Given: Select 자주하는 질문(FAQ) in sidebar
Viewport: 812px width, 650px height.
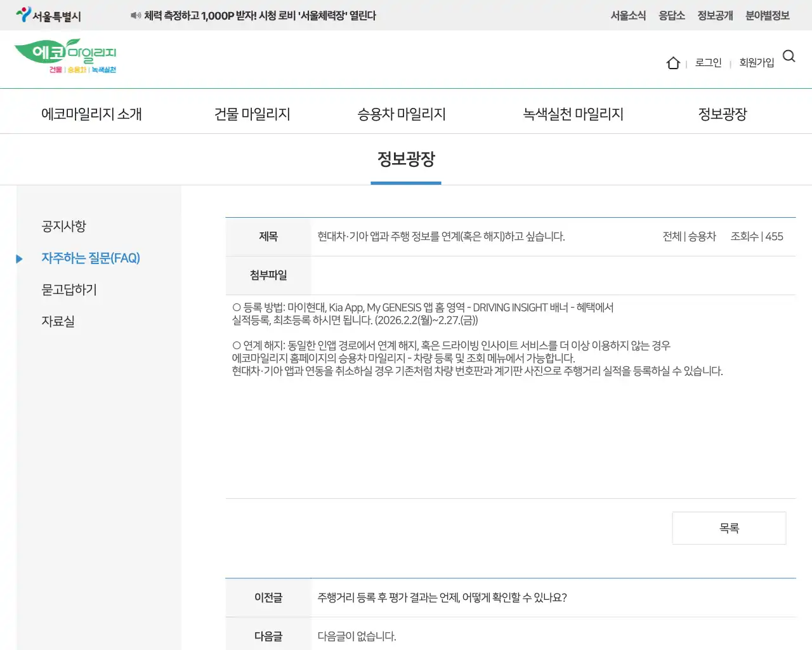Looking at the screenshot, I should click(91, 258).
